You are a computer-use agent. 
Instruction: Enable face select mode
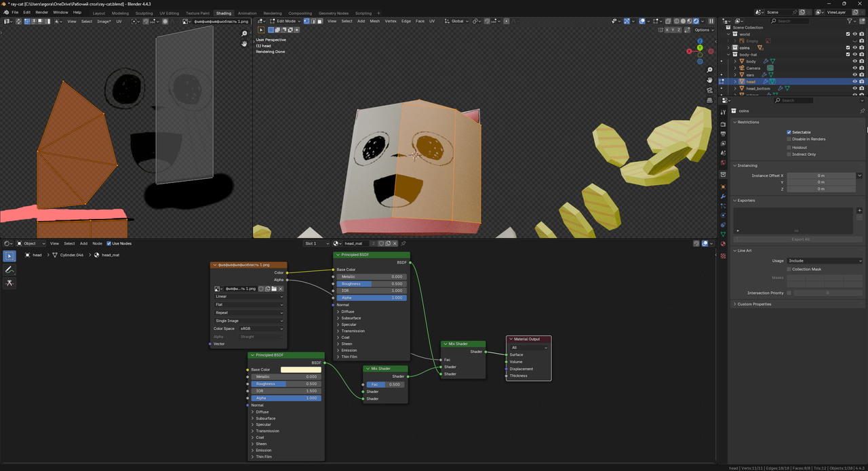click(x=319, y=21)
